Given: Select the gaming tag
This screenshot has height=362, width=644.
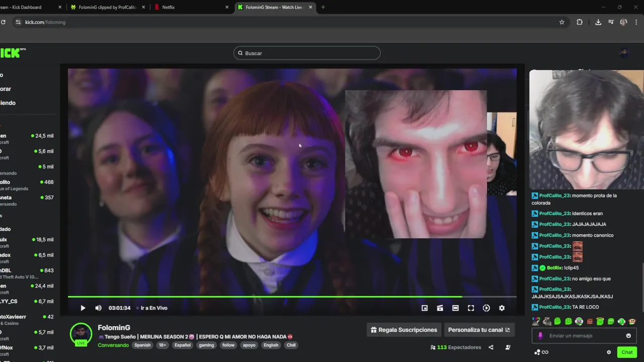Looking at the screenshot, I should pos(206,345).
